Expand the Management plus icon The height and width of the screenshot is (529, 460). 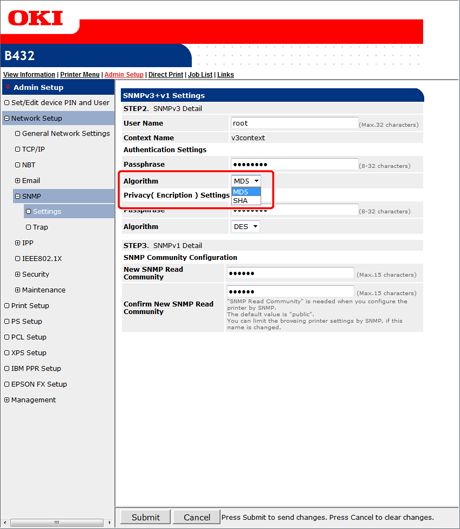point(7,400)
